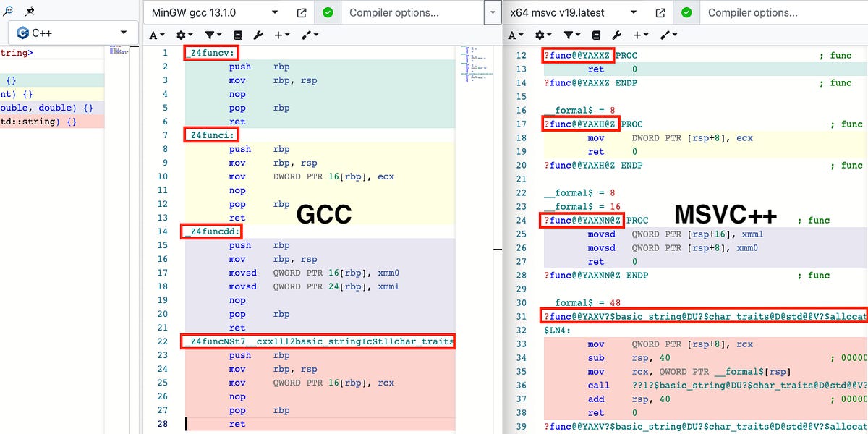The image size is (868, 434).
Task: Click the wrench overrides icon in the MSVC toolbar
Action: click(616, 35)
